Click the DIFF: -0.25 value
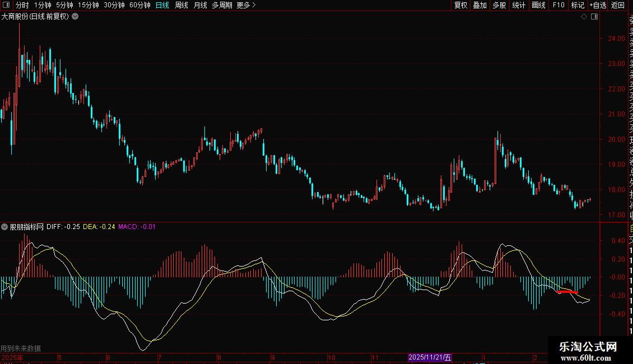The width and height of the screenshot is (633, 364). pyautogui.click(x=63, y=227)
